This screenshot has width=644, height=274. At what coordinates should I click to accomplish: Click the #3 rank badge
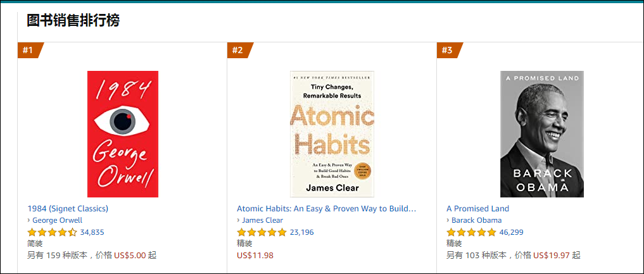pos(448,50)
